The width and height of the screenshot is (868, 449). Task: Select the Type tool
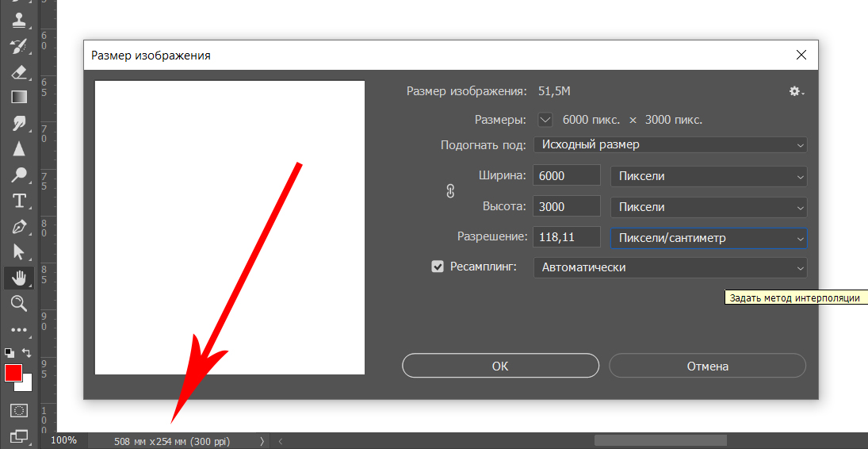(19, 201)
